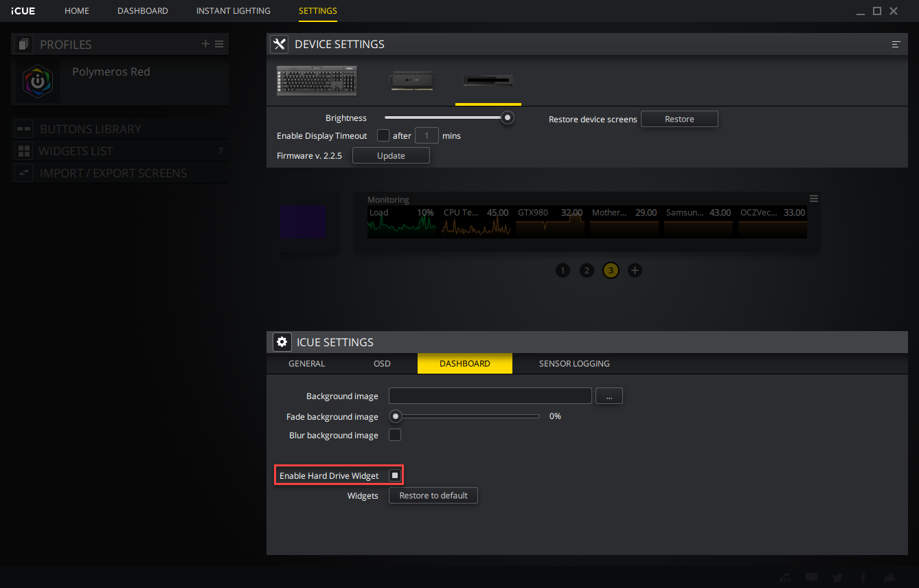The width and height of the screenshot is (919, 588).
Task: Click the GTX980 32.00 sensor graph
Action: click(x=550, y=223)
